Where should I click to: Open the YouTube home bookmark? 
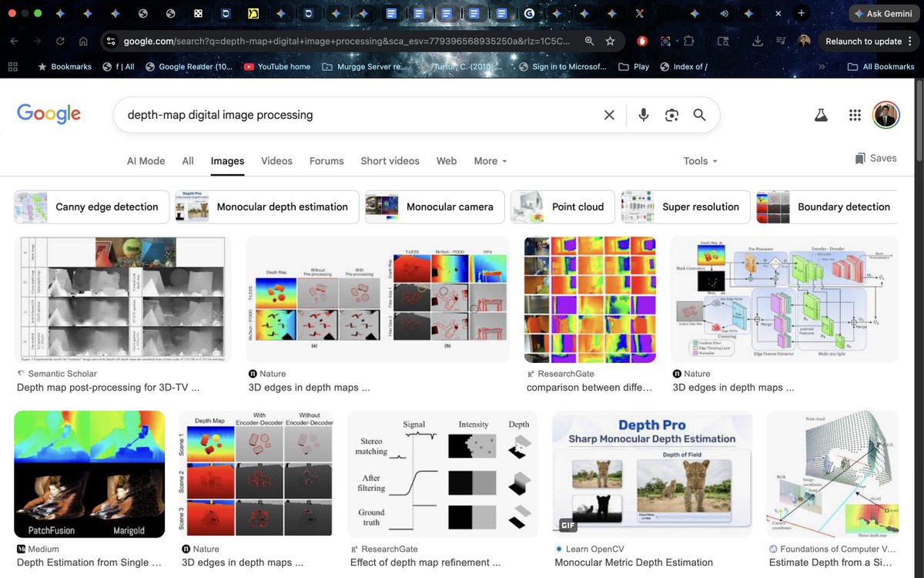coord(276,66)
